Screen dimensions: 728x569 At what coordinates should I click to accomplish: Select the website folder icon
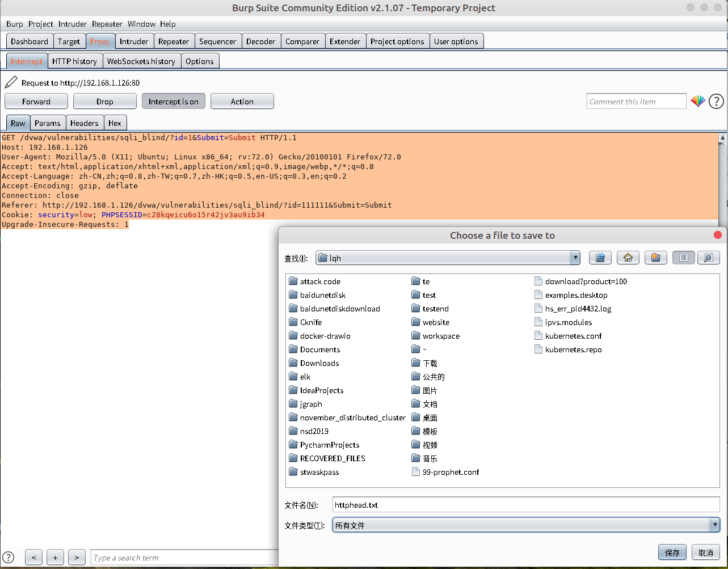pyautogui.click(x=416, y=322)
